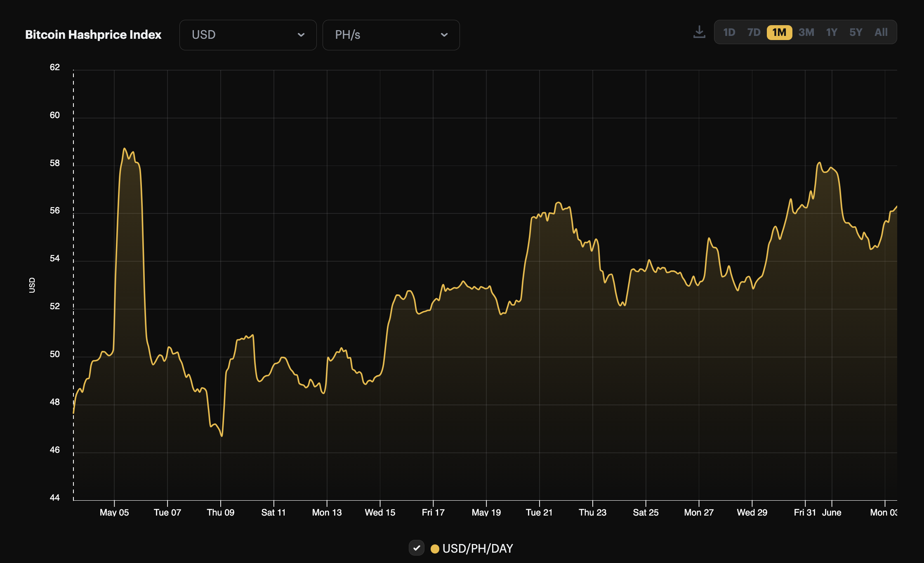Switch to the 3M view
Viewport: 924px width, 563px height.
click(x=806, y=32)
